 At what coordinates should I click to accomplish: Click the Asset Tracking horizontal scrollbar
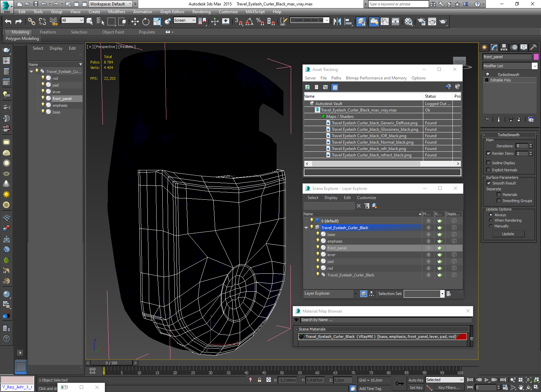coord(382,164)
